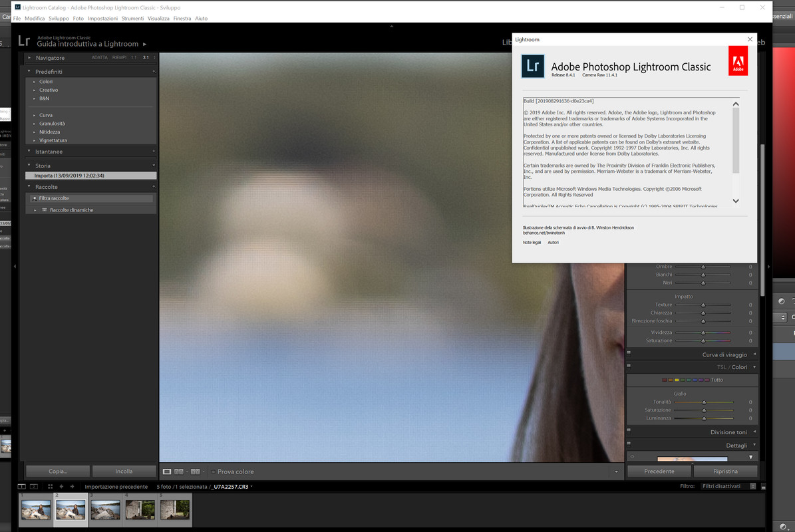This screenshot has height=532, width=795.
Task: Select the blue color swatch in Colori
Action: (x=695, y=380)
